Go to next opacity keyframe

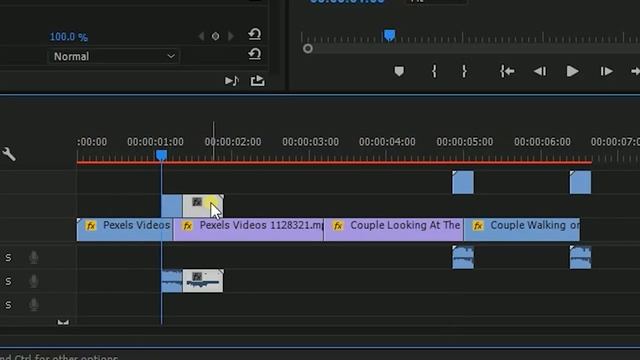pyautogui.click(x=231, y=36)
